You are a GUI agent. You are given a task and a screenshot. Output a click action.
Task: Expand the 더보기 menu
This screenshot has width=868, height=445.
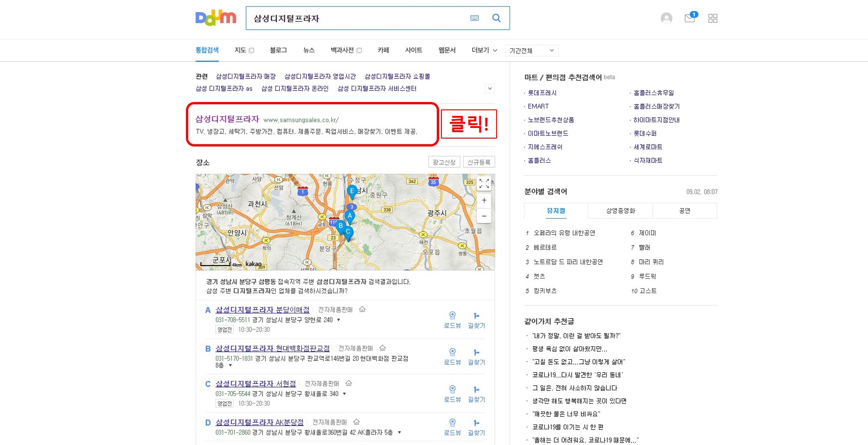[x=485, y=50]
